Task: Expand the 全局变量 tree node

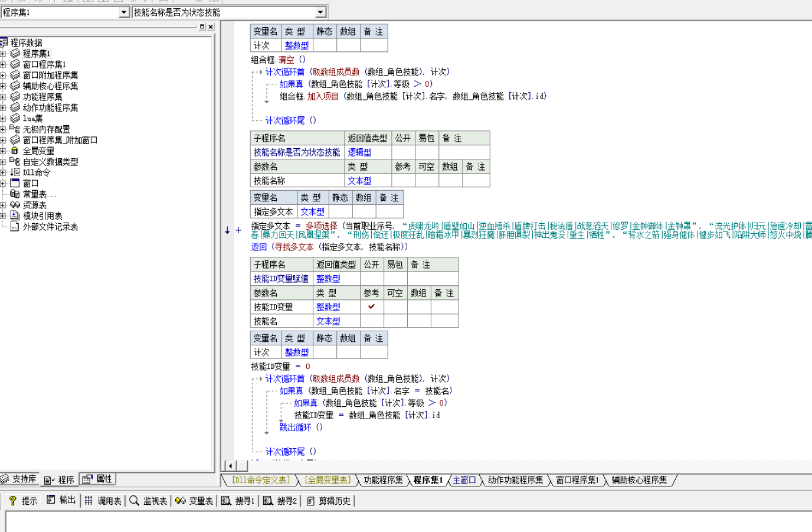Action: pos(3,151)
